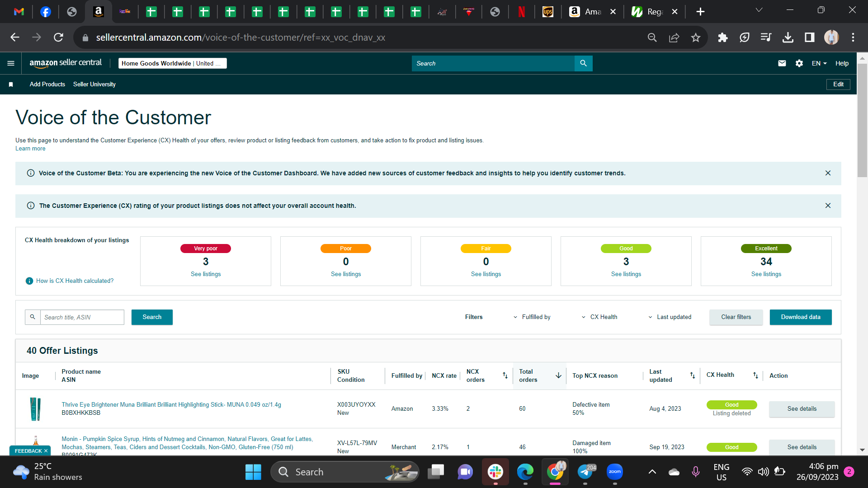Expand the CX Health filter dropdown
This screenshot has height=488, width=868.
pos(599,317)
